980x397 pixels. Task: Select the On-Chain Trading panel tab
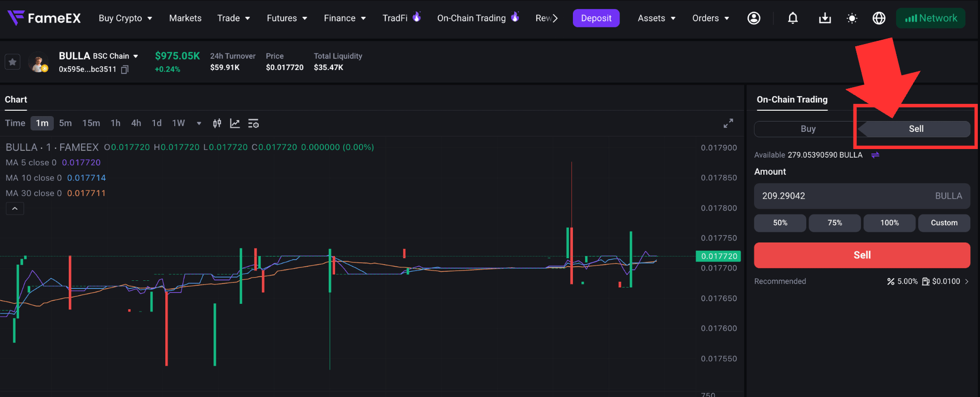tap(792, 100)
